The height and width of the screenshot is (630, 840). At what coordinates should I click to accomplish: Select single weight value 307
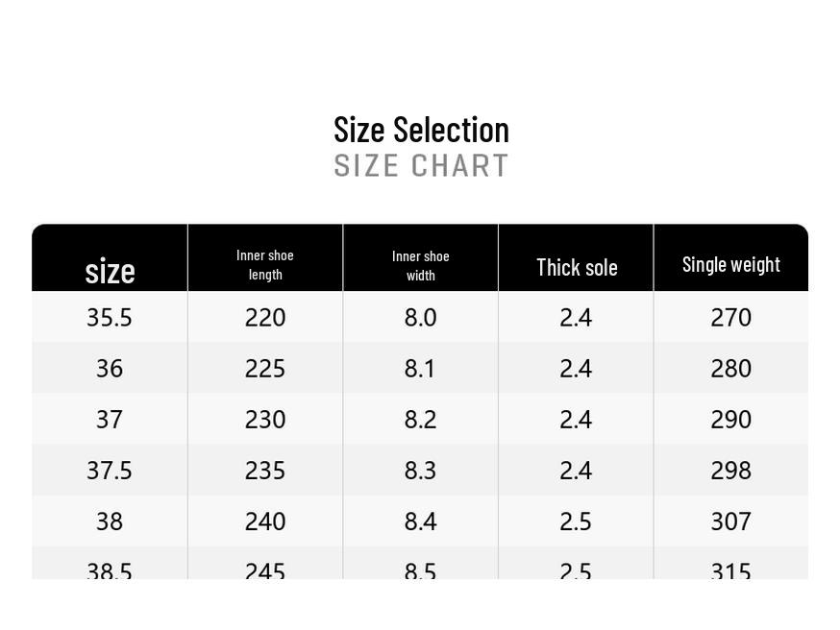tap(730, 521)
